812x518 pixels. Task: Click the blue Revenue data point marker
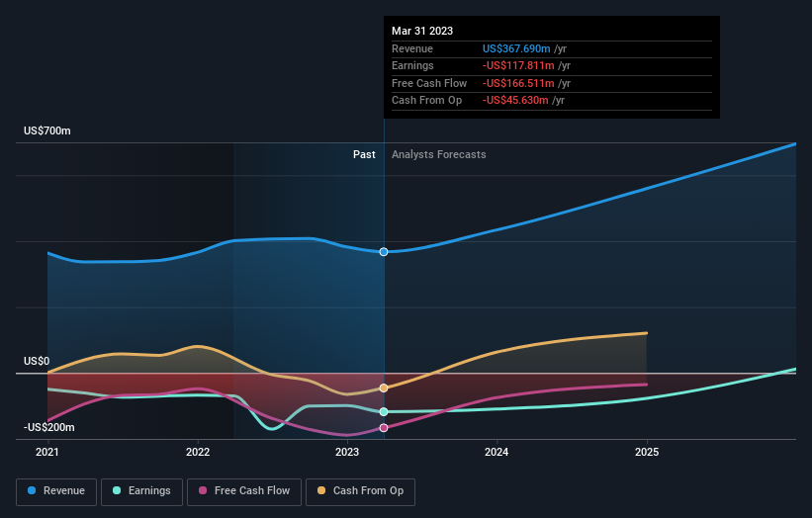click(384, 252)
